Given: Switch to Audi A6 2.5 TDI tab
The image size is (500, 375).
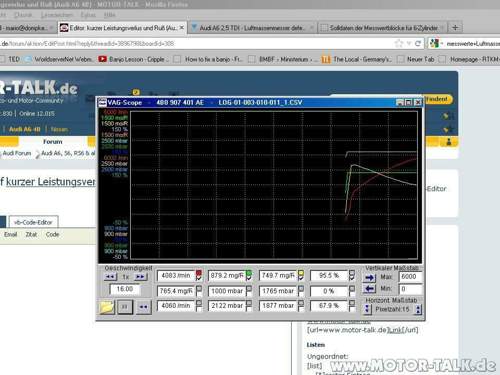Looking at the screenshot, I should coord(252,28).
